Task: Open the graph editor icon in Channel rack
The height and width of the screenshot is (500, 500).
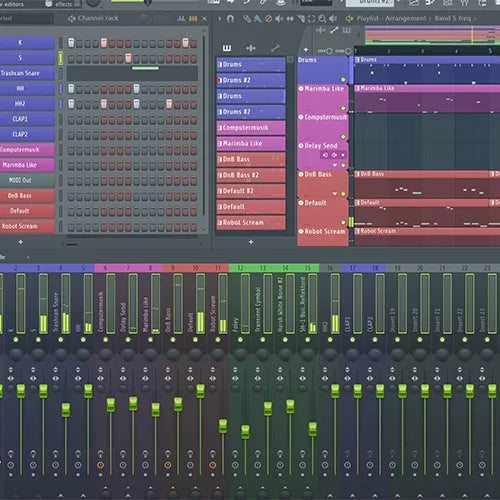Action: [x=181, y=19]
